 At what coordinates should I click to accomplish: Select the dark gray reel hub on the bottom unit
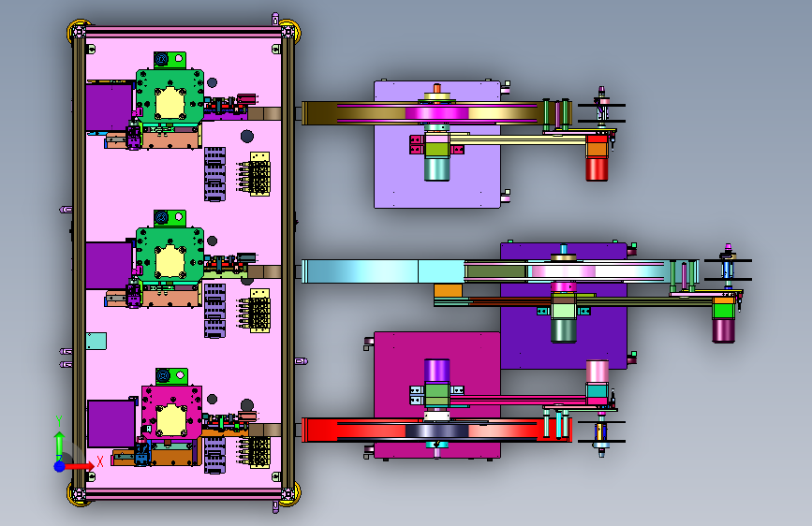pos(436,431)
